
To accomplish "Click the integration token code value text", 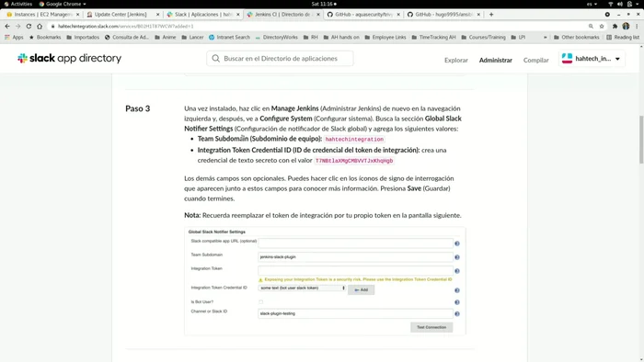I will [x=354, y=161].
